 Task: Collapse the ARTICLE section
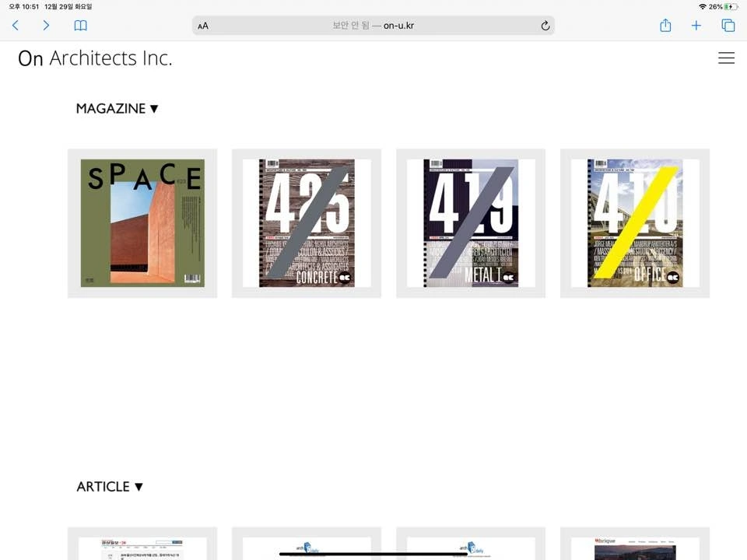[x=110, y=487]
